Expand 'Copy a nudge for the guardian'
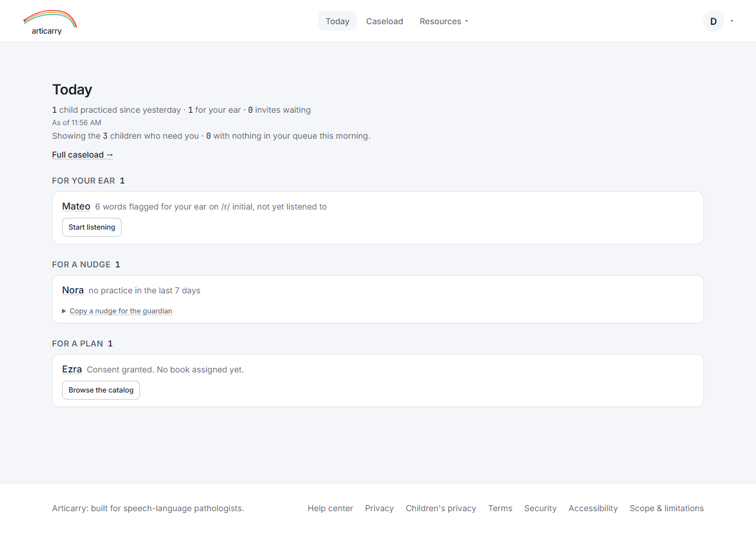 (x=120, y=311)
